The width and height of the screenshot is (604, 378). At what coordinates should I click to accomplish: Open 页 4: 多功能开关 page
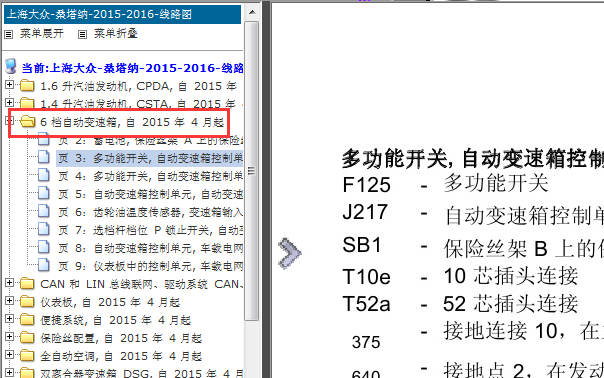pyautogui.click(x=150, y=176)
